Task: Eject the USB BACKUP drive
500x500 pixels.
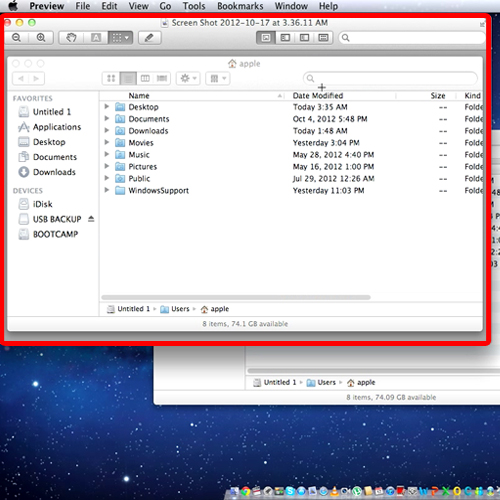Action: pos(91,219)
